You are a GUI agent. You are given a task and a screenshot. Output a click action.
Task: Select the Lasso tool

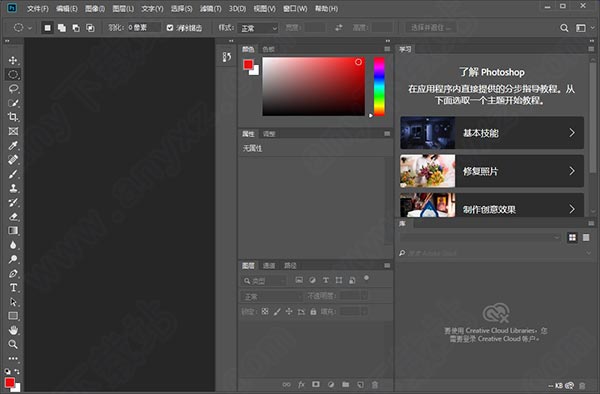(x=13, y=89)
